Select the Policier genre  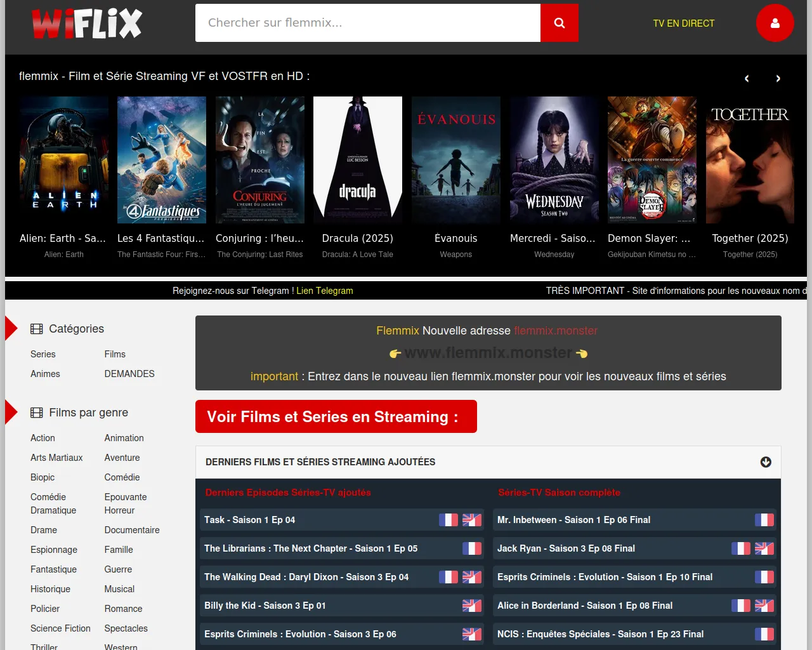[x=45, y=609]
